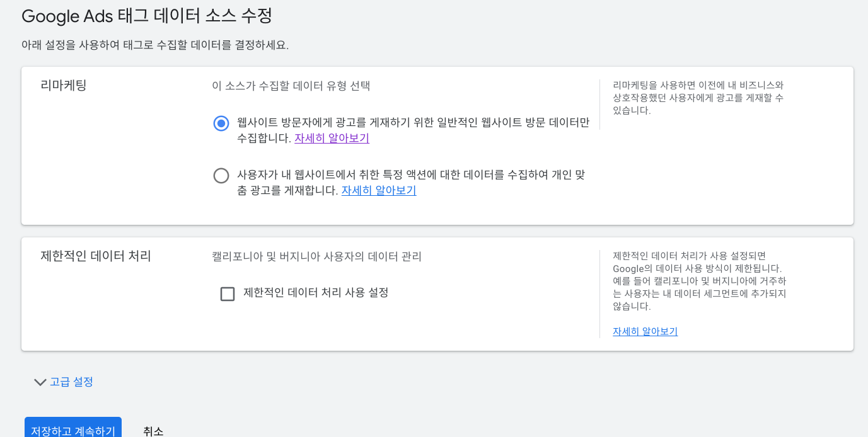The height and width of the screenshot is (437, 868).
Task: Enable the 제한적인 데이터 처리 사용 설정 checkbox
Action: pyautogui.click(x=228, y=293)
